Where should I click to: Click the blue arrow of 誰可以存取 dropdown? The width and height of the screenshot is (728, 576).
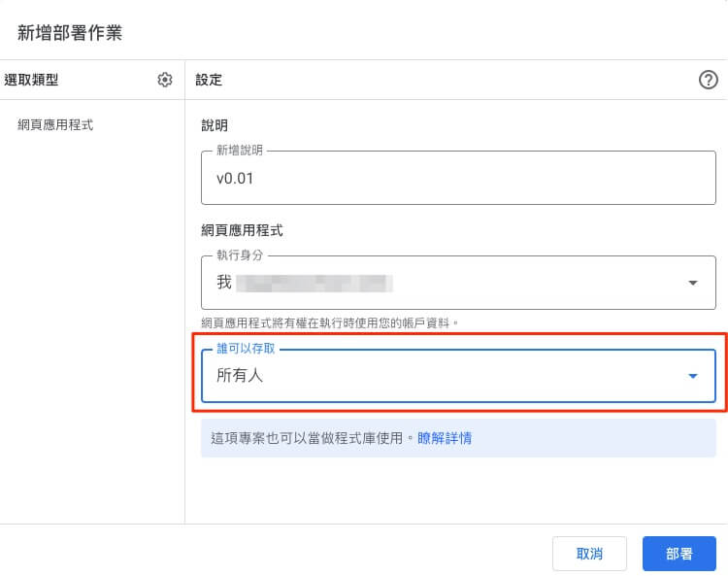(x=693, y=376)
